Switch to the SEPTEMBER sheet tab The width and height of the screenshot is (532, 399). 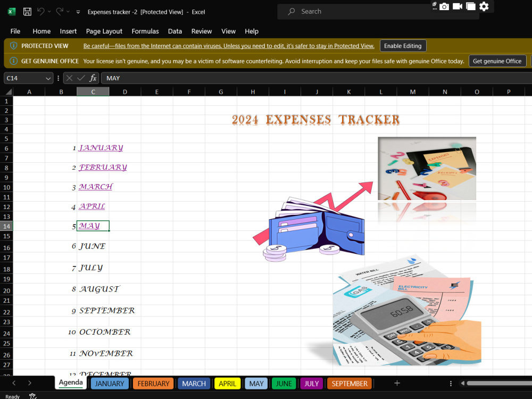coord(350,384)
